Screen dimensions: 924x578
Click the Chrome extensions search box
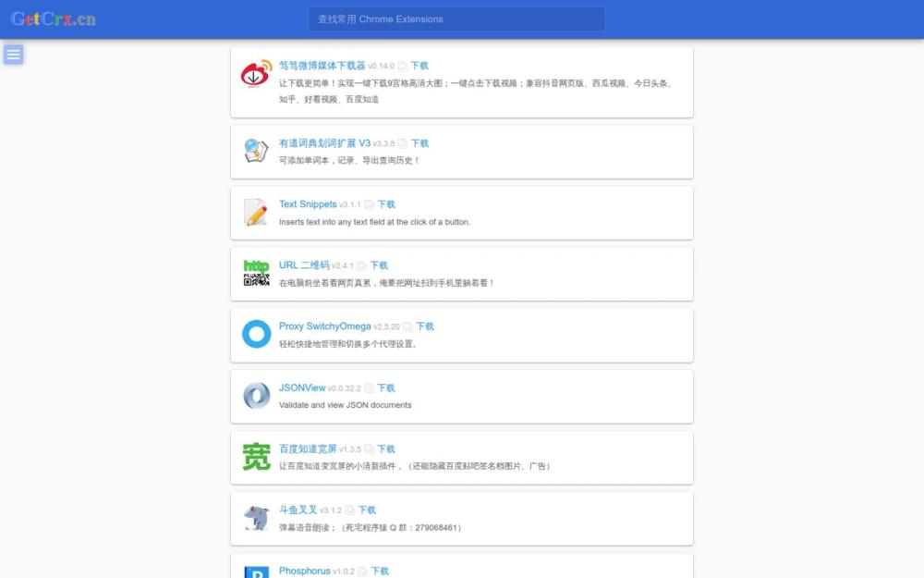pos(456,18)
